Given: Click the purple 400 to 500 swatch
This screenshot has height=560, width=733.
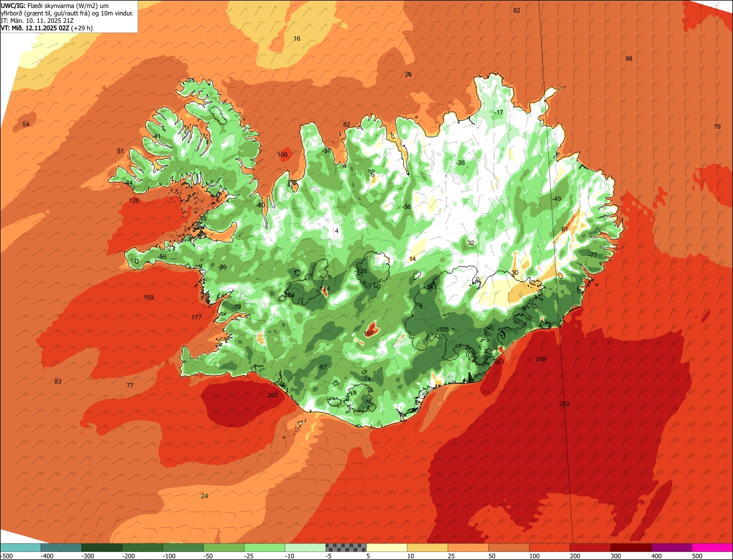Looking at the screenshot, I should pyautogui.click(x=671, y=547).
